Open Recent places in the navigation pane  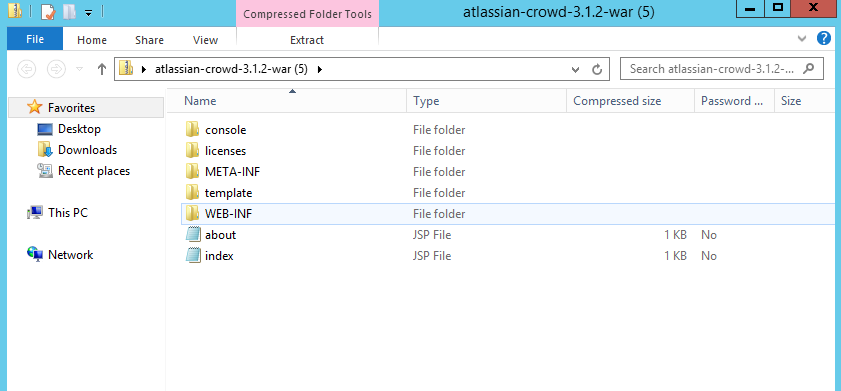(x=93, y=171)
